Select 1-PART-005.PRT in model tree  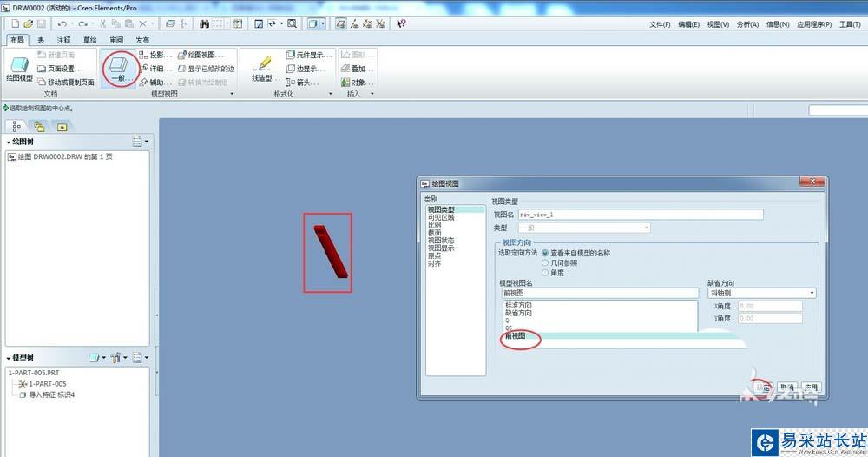click(x=34, y=373)
